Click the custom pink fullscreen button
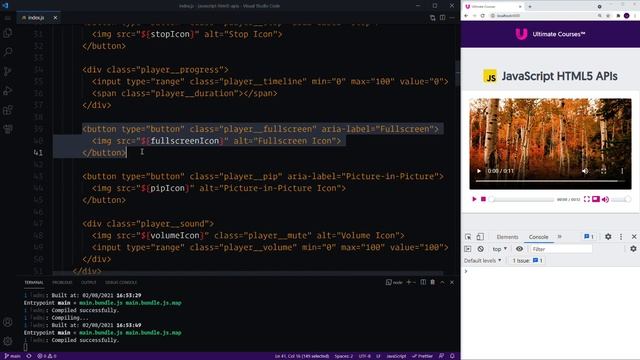 click(x=587, y=199)
